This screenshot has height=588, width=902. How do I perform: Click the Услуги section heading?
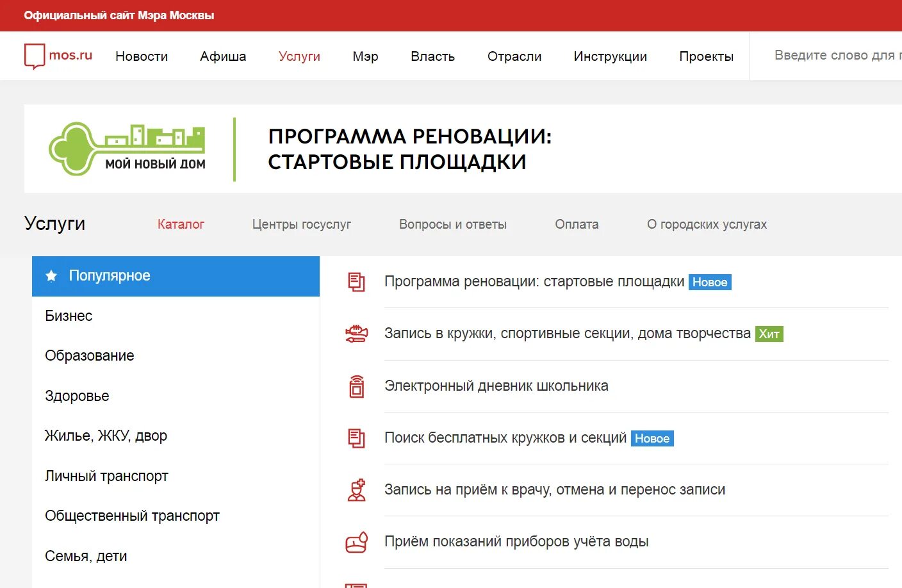[x=54, y=224]
